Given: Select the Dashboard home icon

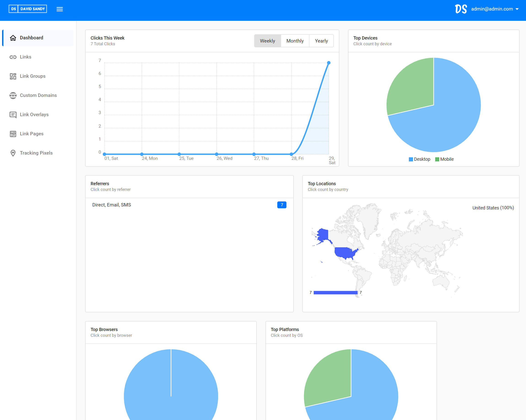Looking at the screenshot, I should click(13, 37).
